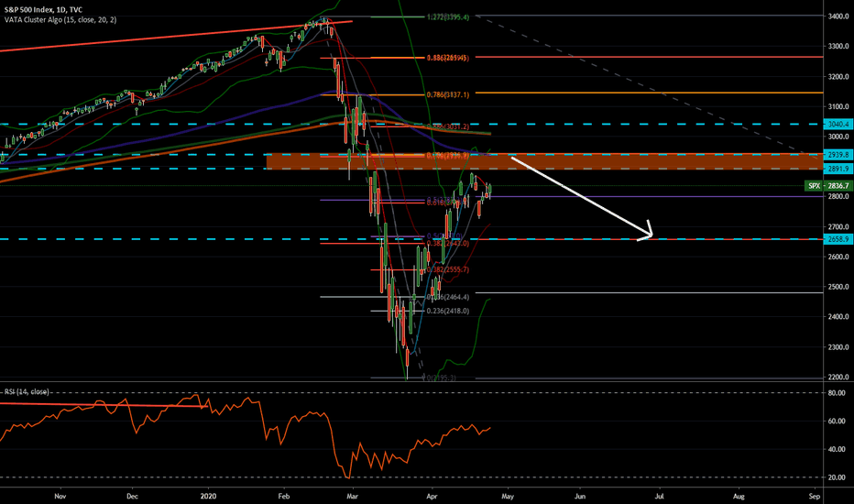Click the 3400.00 price axis label
This screenshot has height=504, width=854.
838,16
